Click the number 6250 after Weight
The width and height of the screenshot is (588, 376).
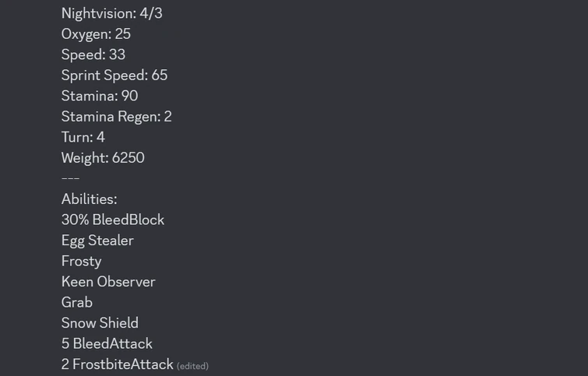coord(129,158)
